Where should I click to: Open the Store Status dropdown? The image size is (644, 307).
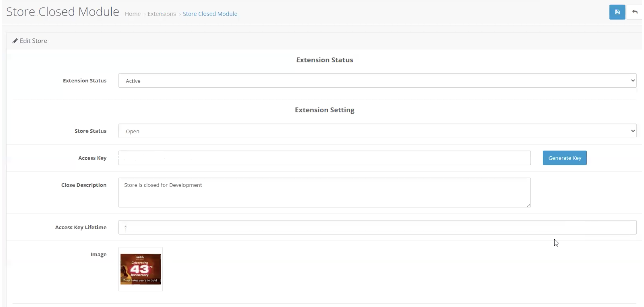click(377, 131)
